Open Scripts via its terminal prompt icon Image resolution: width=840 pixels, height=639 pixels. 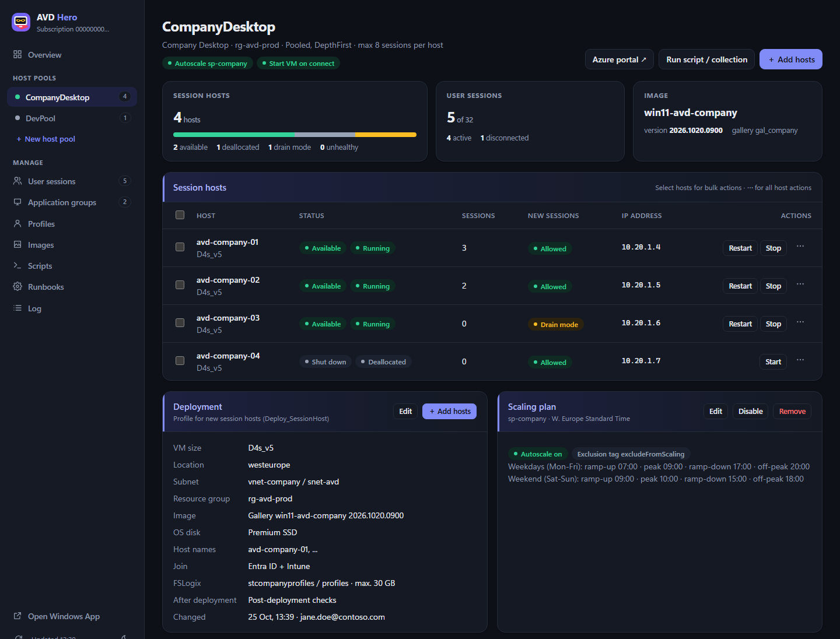[17, 265]
